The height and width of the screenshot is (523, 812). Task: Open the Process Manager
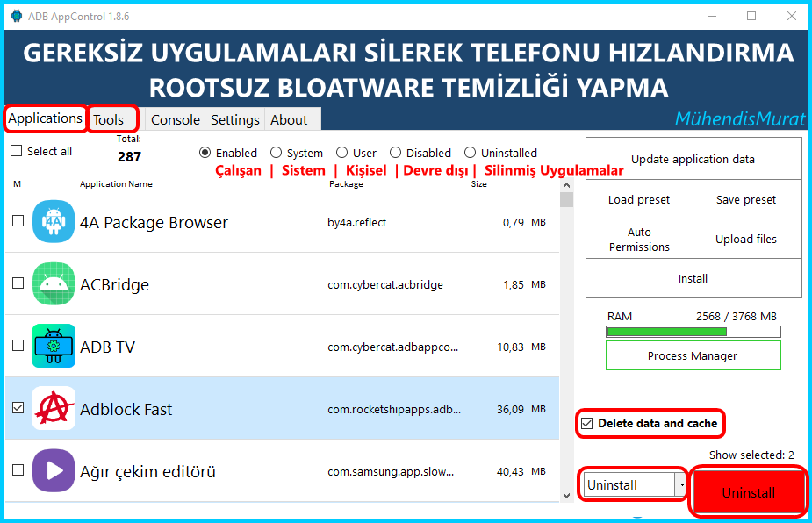(x=693, y=356)
